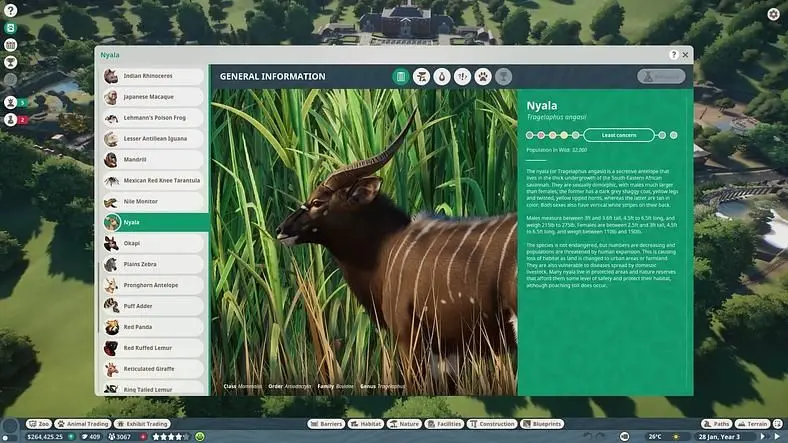The width and height of the screenshot is (788, 443).
Task: Open the Zoopedia icon in left sidebar
Action: 10,28
